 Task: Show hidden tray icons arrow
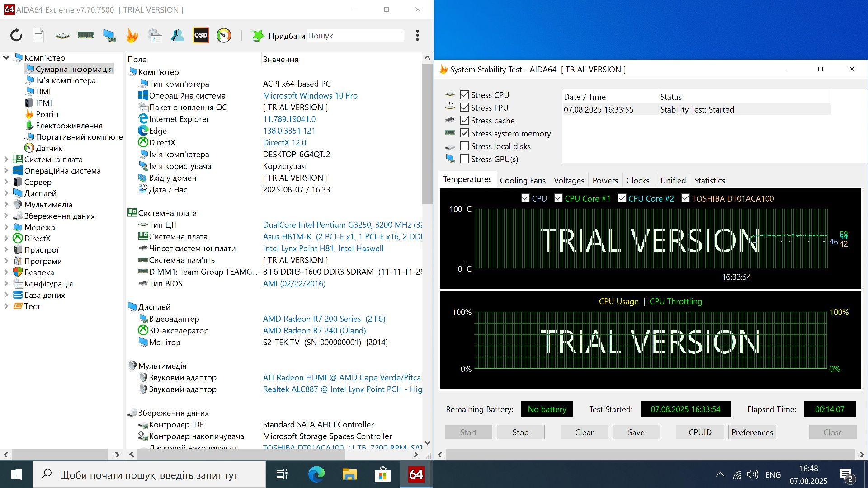[x=720, y=474]
